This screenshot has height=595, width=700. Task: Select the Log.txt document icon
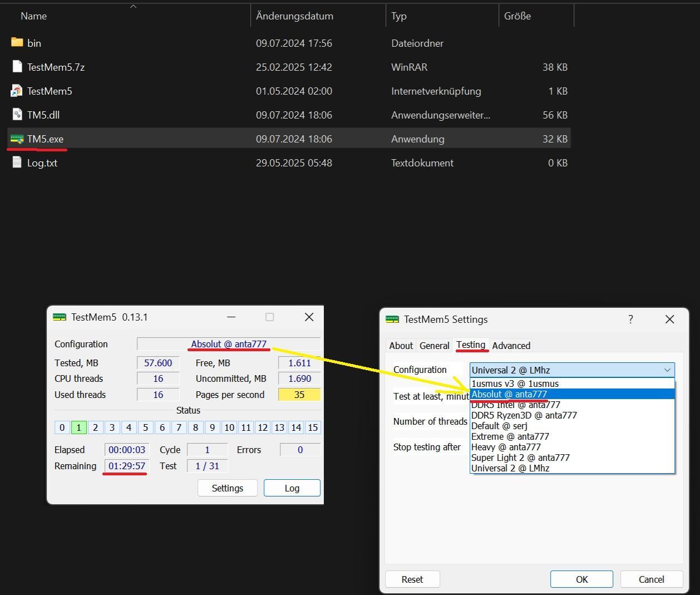[17, 163]
